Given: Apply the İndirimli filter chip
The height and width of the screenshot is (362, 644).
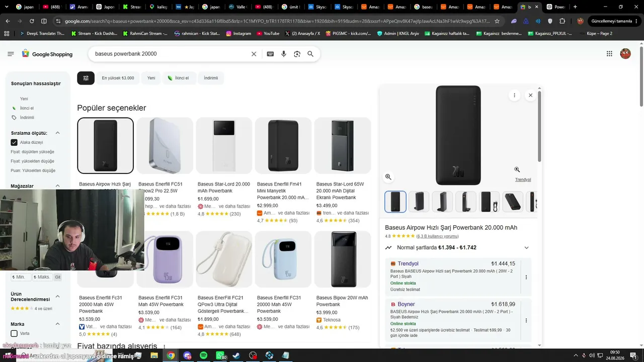Looking at the screenshot, I should [211, 78].
